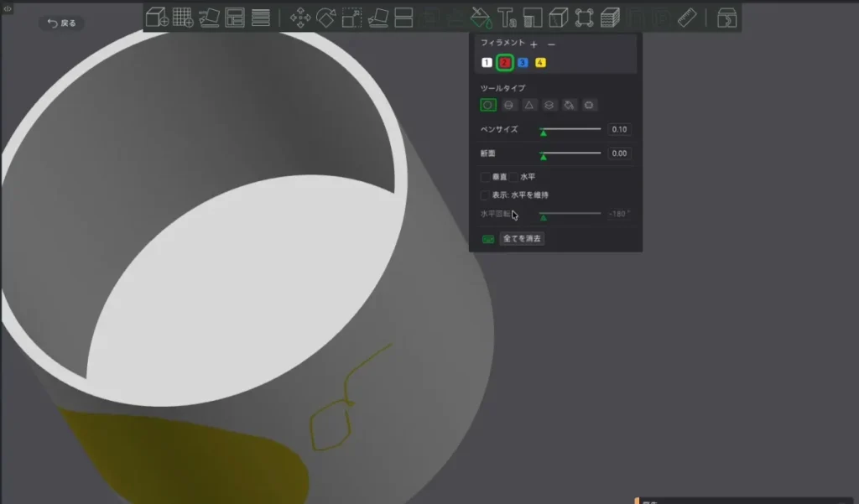Click the ペンサイズ slider track

(570, 129)
